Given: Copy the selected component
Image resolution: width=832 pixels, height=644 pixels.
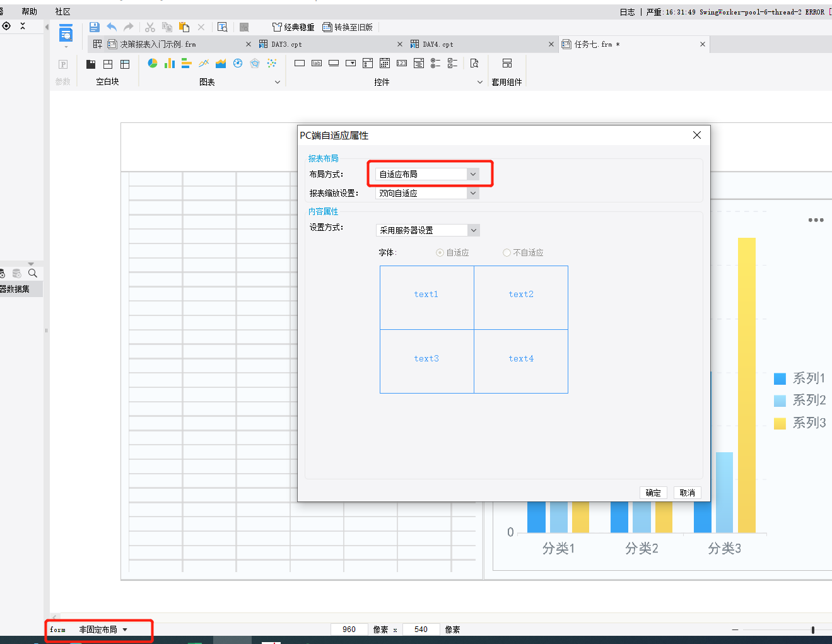Looking at the screenshot, I should 167,27.
